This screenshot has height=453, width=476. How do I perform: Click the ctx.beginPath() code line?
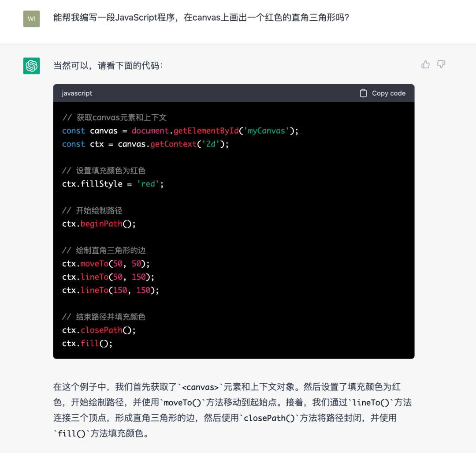tap(99, 224)
